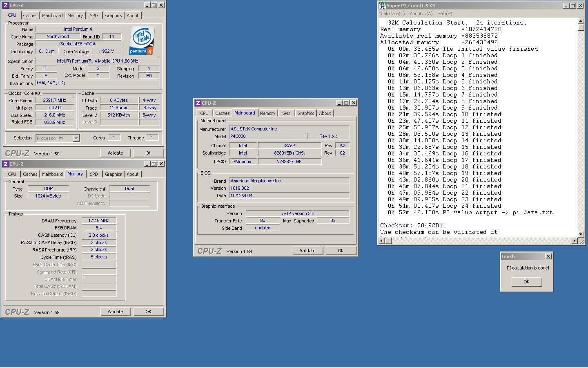
Task: Click the Rated FSB value 863.9 MHz
Action: 55,122
